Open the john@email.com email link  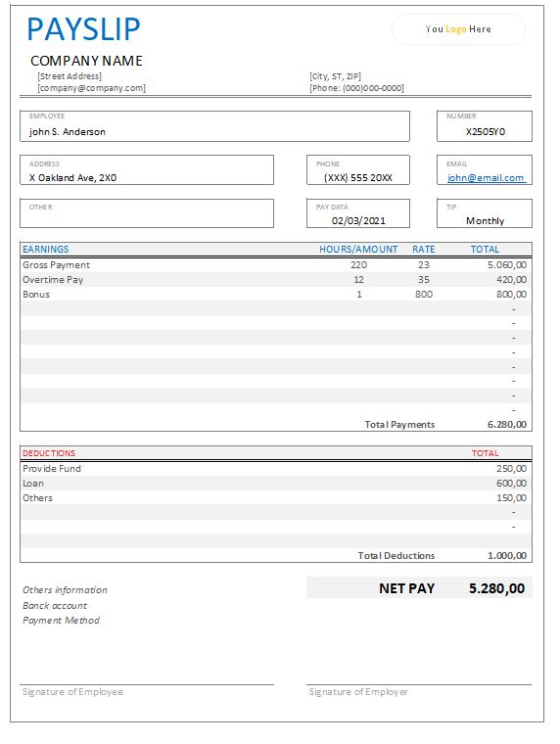pyautogui.click(x=486, y=178)
